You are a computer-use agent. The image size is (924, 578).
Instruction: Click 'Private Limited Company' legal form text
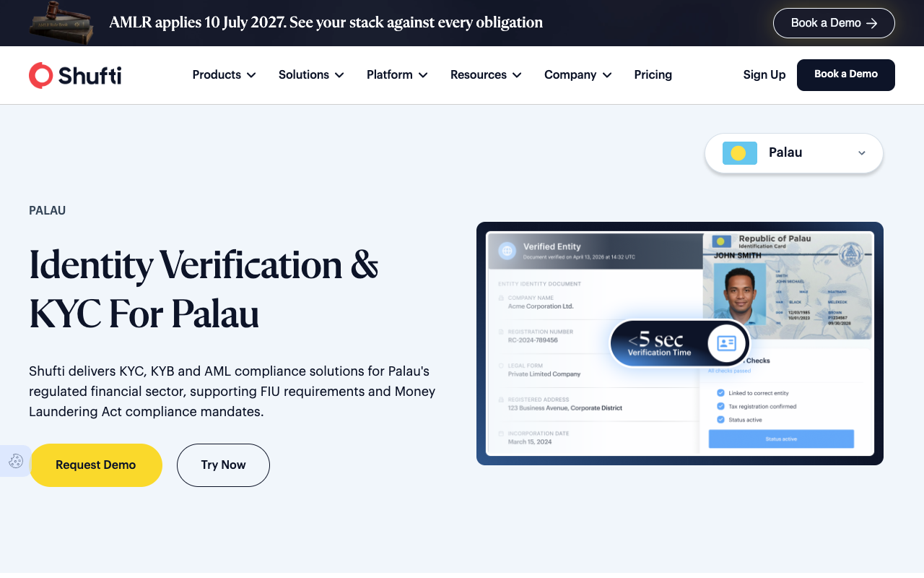click(544, 374)
